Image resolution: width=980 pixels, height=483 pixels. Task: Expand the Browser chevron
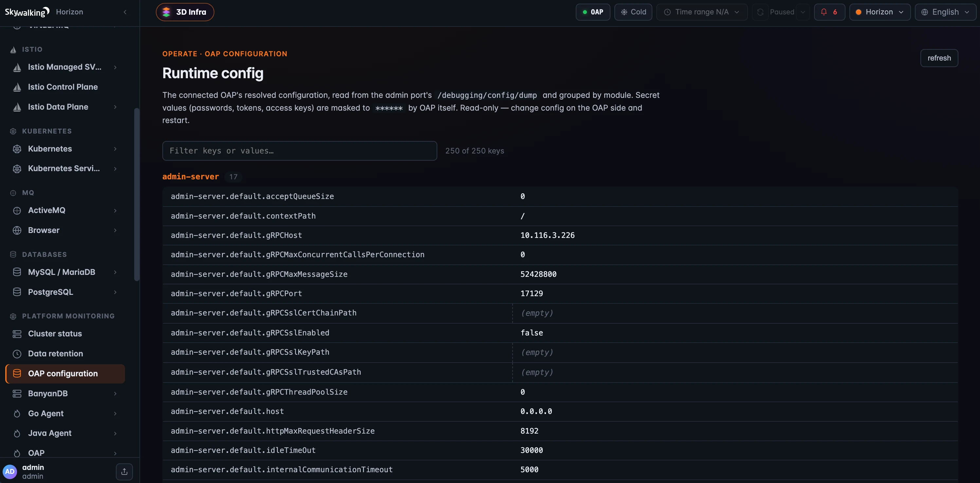click(x=115, y=230)
